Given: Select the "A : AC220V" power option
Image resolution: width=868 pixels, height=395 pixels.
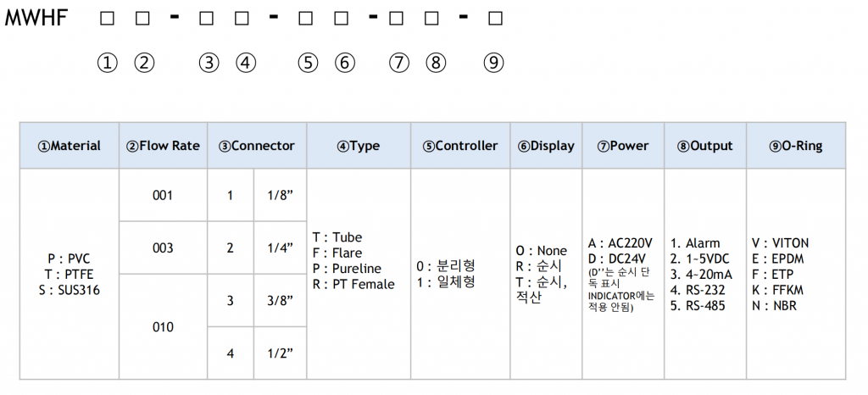Looking at the screenshot, I should [x=623, y=241].
